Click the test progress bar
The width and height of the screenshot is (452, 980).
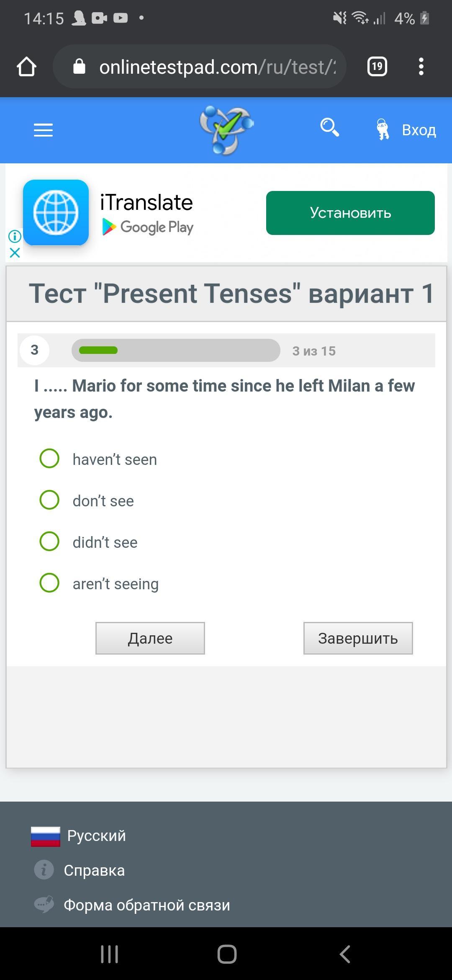point(176,351)
